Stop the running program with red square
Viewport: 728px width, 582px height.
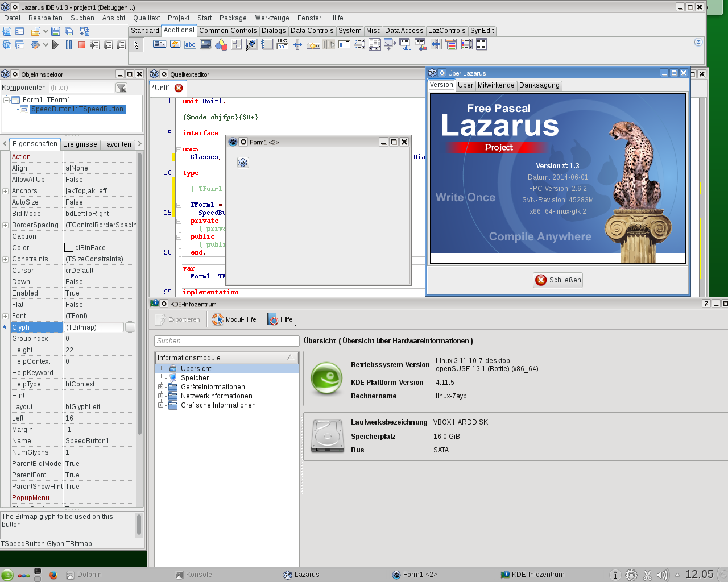coord(82,45)
